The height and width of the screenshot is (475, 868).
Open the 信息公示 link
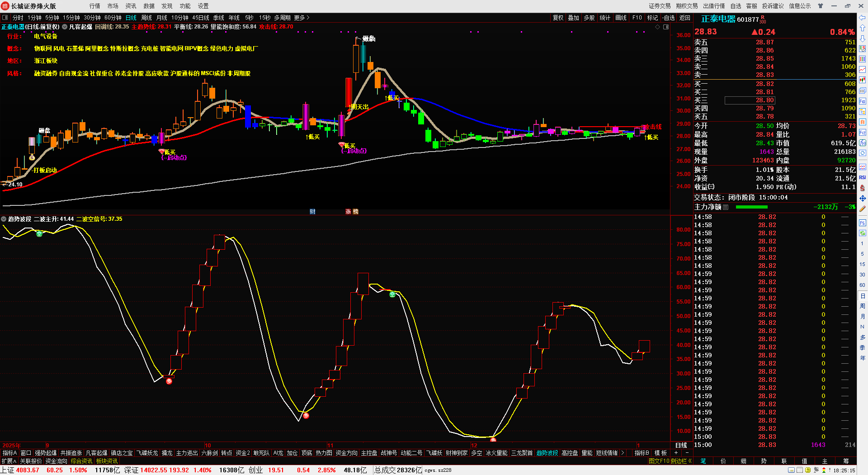point(800,6)
